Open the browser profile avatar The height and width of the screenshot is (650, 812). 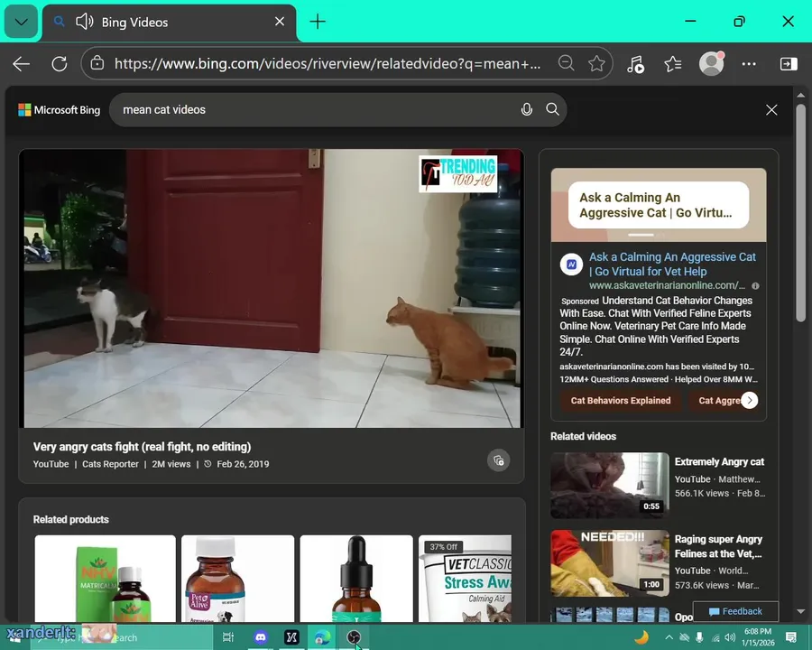(712, 64)
